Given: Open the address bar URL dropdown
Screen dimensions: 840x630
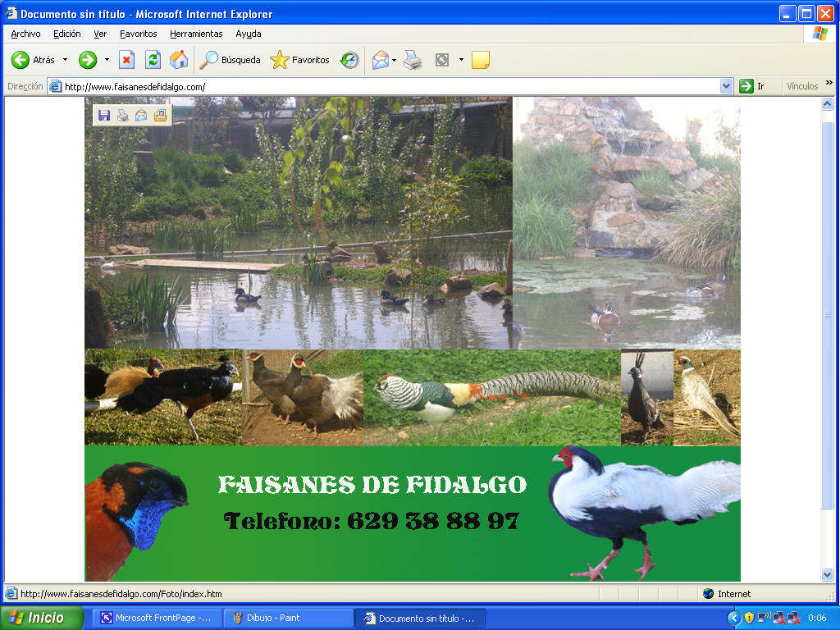Looking at the screenshot, I should 726,86.
